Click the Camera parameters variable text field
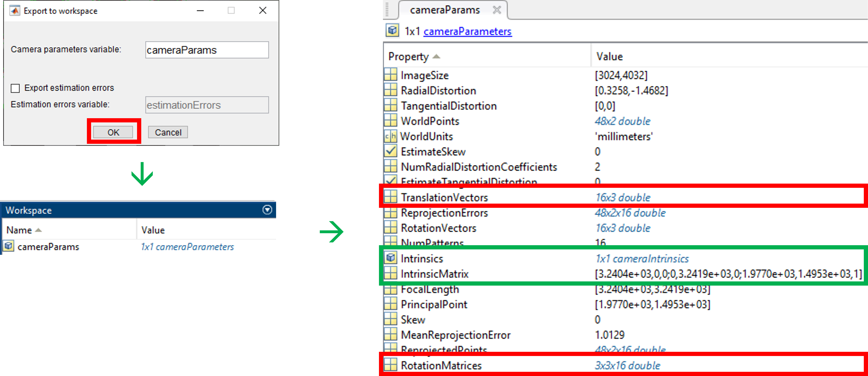 (207, 50)
